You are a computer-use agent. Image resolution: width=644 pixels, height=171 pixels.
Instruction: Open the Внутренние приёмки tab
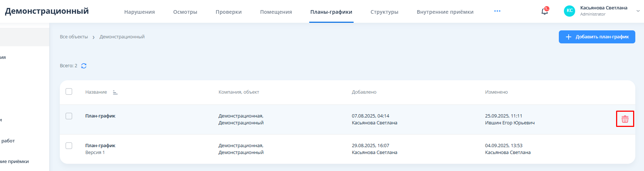(445, 12)
